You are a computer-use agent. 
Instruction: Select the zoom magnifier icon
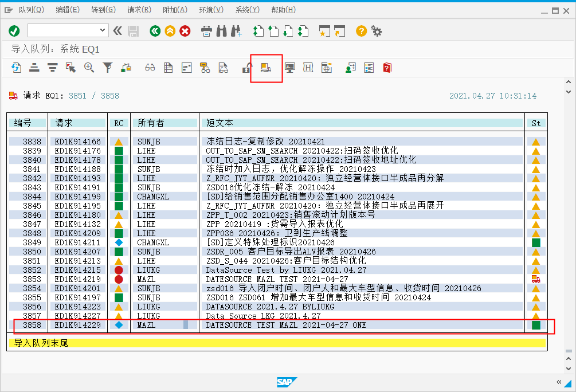click(89, 68)
